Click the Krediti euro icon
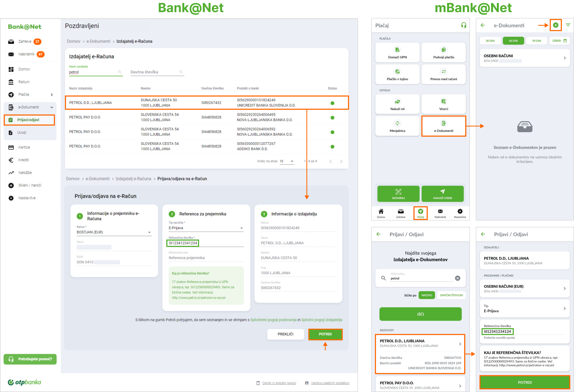The width and height of the screenshot is (574, 392). (11, 160)
